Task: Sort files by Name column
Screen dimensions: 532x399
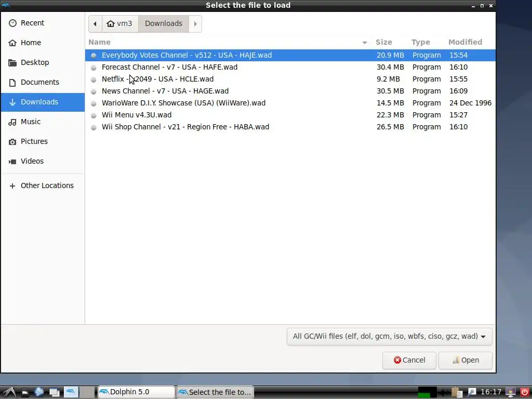Action: 228,42
